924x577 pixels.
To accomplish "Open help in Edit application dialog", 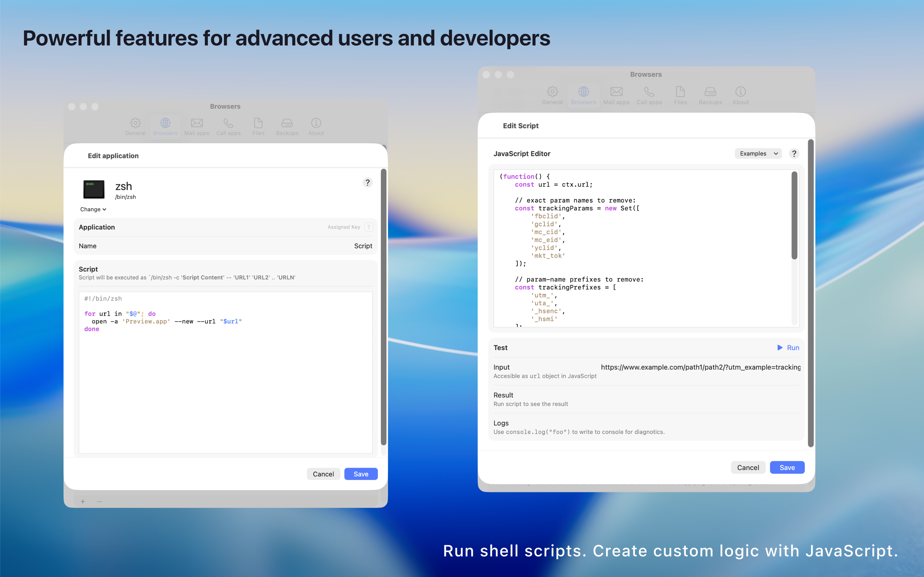I will [367, 182].
